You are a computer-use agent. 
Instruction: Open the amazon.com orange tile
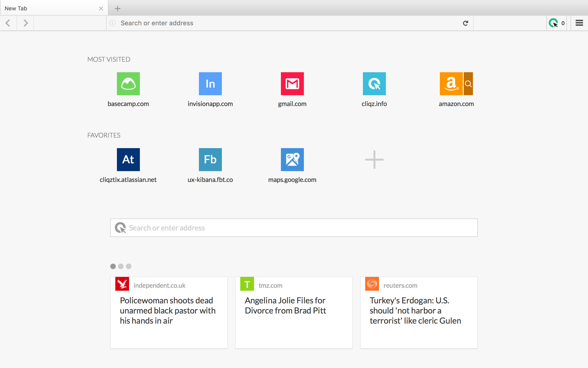451,84
